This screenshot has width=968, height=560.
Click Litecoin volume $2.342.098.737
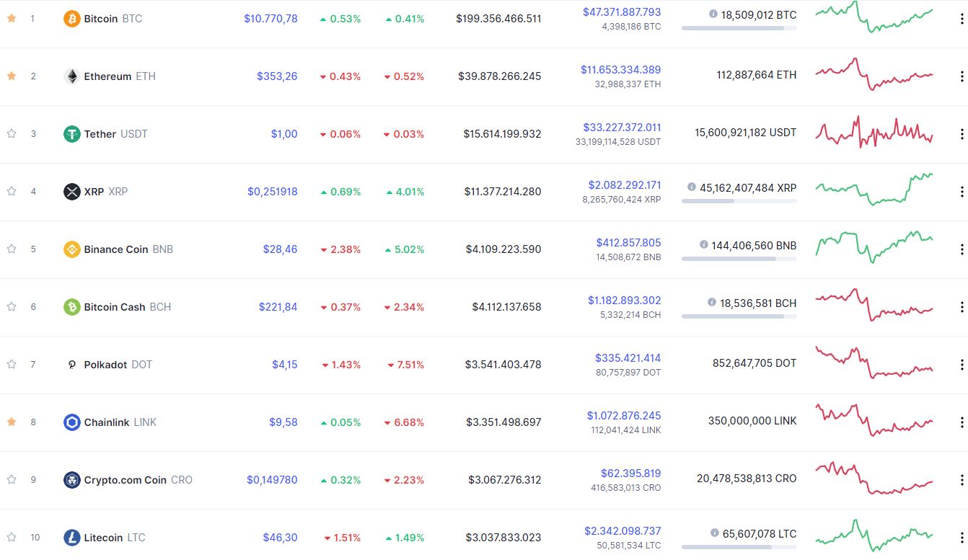coord(622,531)
